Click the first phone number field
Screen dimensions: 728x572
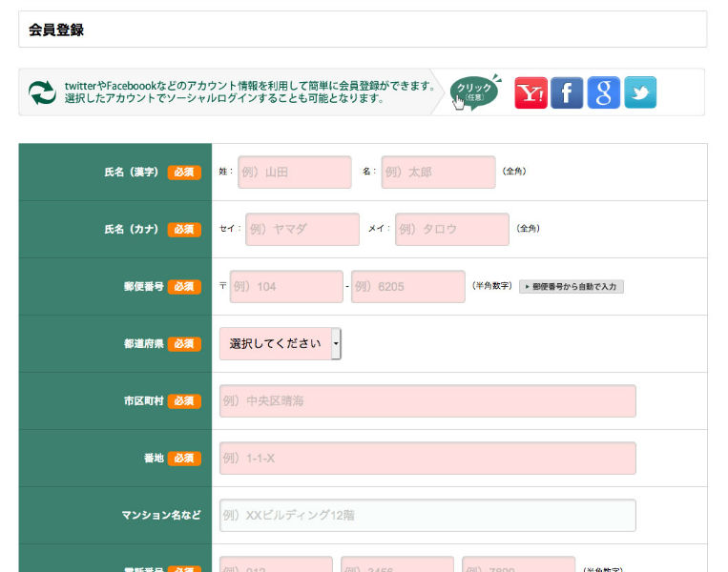pos(276,564)
